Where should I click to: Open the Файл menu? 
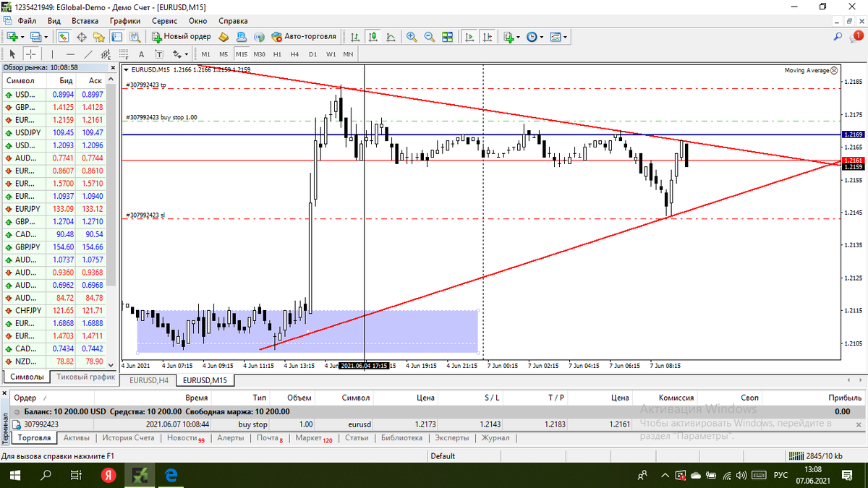[x=27, y=21]
